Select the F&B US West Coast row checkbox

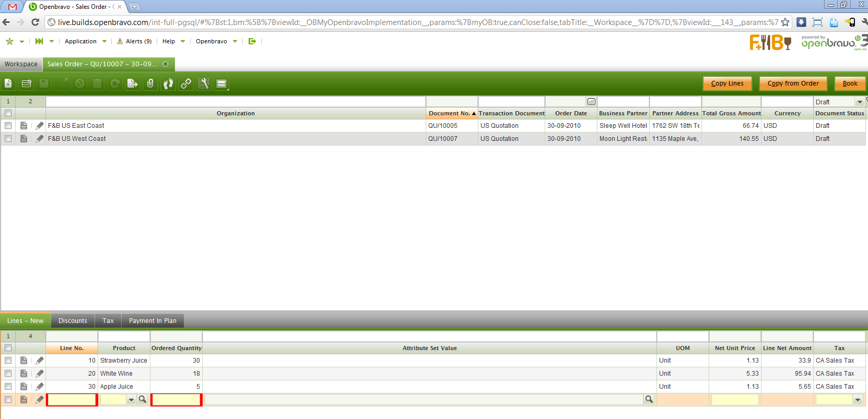(x=8, y=139)
